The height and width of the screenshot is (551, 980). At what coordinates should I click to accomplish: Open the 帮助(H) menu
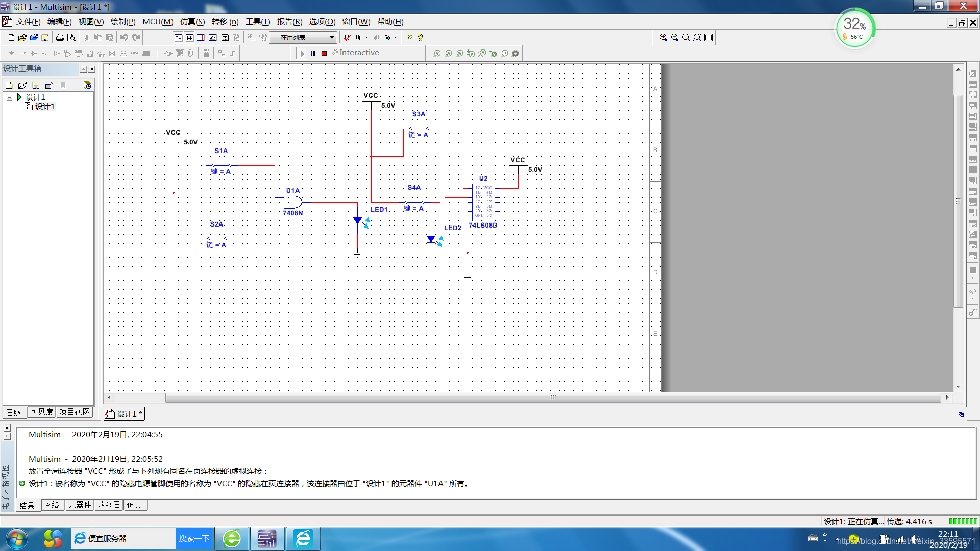390,22
